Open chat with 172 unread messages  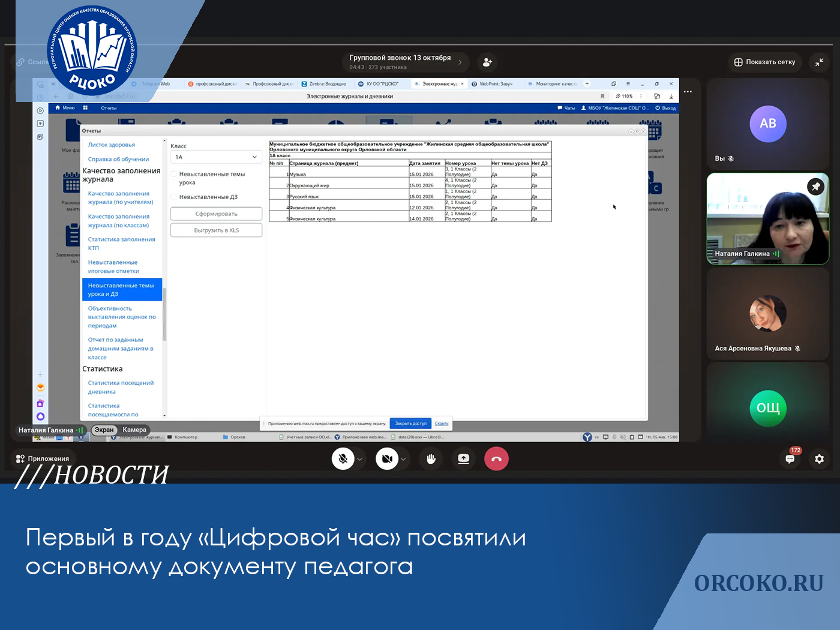[x=790, y=459]
